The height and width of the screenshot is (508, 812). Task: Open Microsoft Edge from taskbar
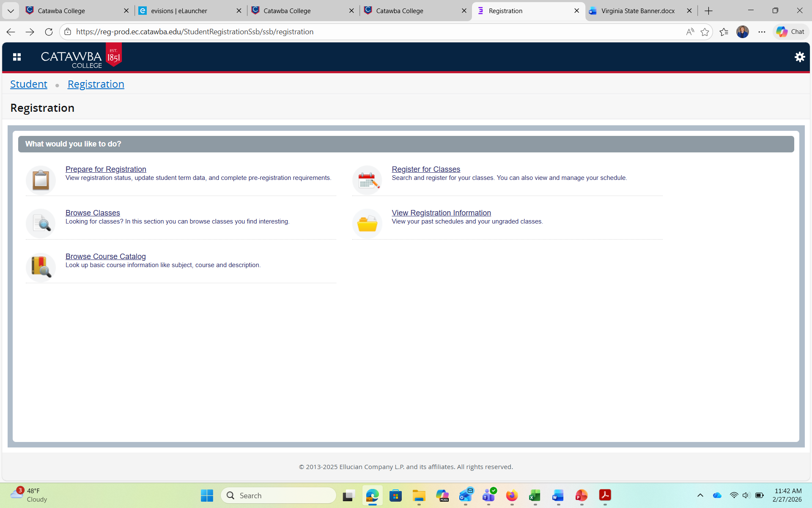(372, 495)
